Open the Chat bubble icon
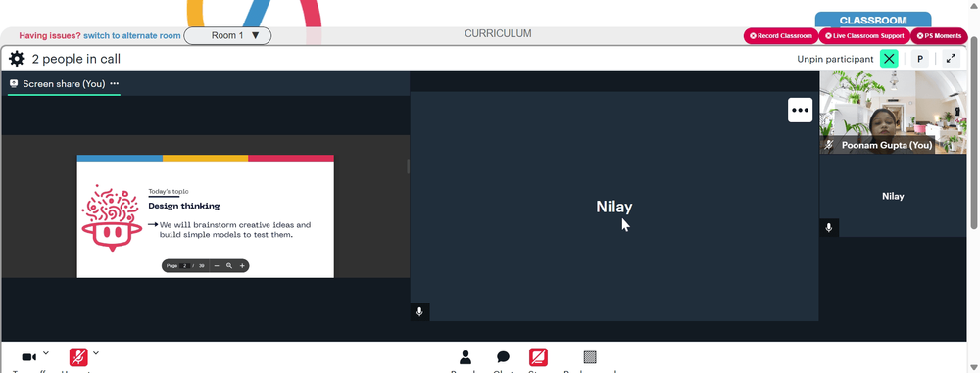The height and width of the screenshot is (373, 980). click(x=503, y=357)
